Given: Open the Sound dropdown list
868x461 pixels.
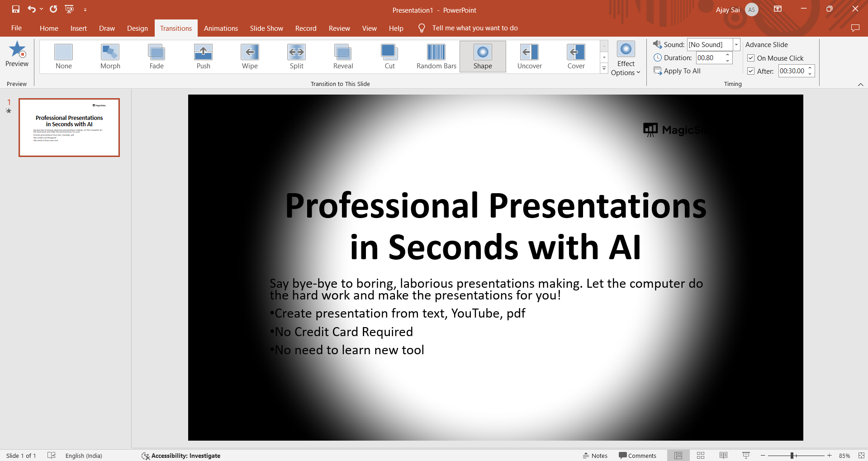Looking at the screenshot, I should pyautogui.click(x=736, y=44).
